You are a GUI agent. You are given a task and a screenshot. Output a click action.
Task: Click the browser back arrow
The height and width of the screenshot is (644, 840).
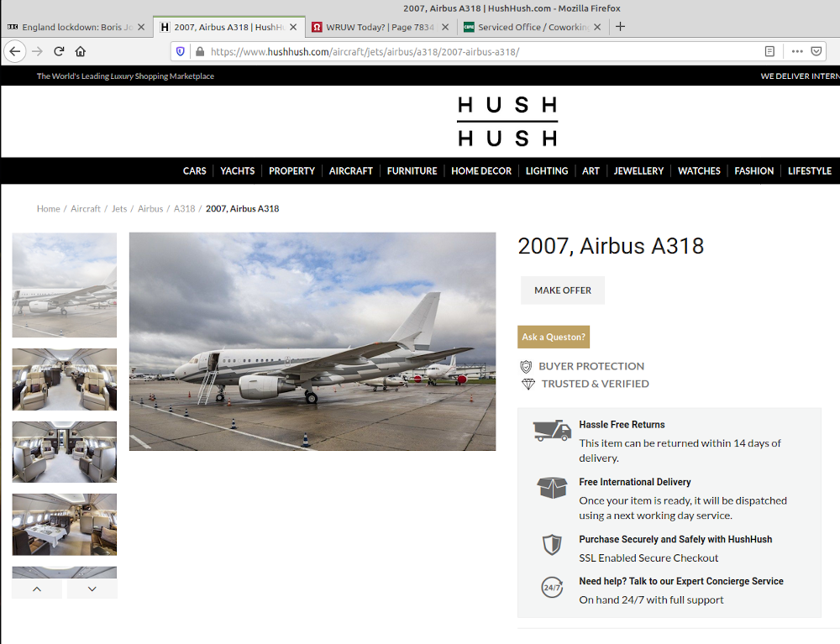(14, 51)
